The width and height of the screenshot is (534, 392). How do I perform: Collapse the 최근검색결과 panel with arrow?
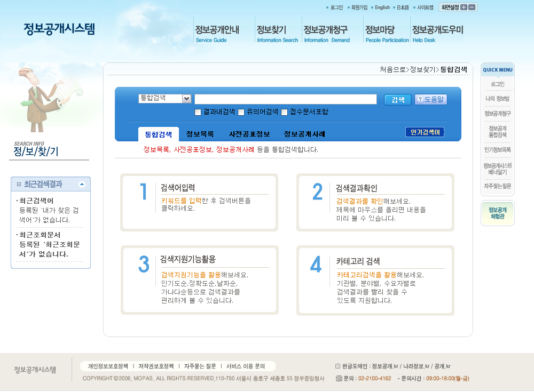(82, 184)
